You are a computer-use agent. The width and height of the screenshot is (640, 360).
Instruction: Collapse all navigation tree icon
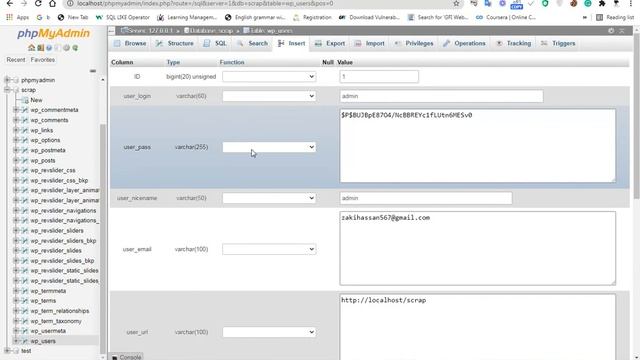click(93, 71)
